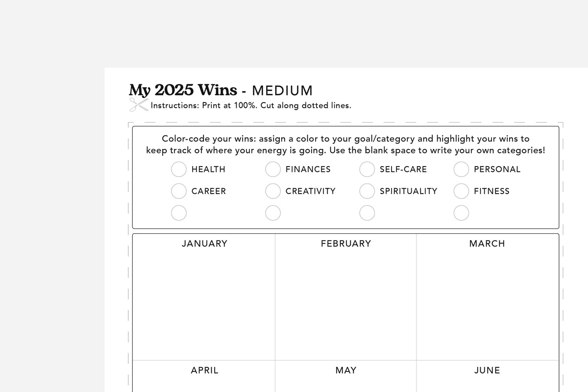
Task: Tick the SELF-CARE color circle
Action: [367, 169]
